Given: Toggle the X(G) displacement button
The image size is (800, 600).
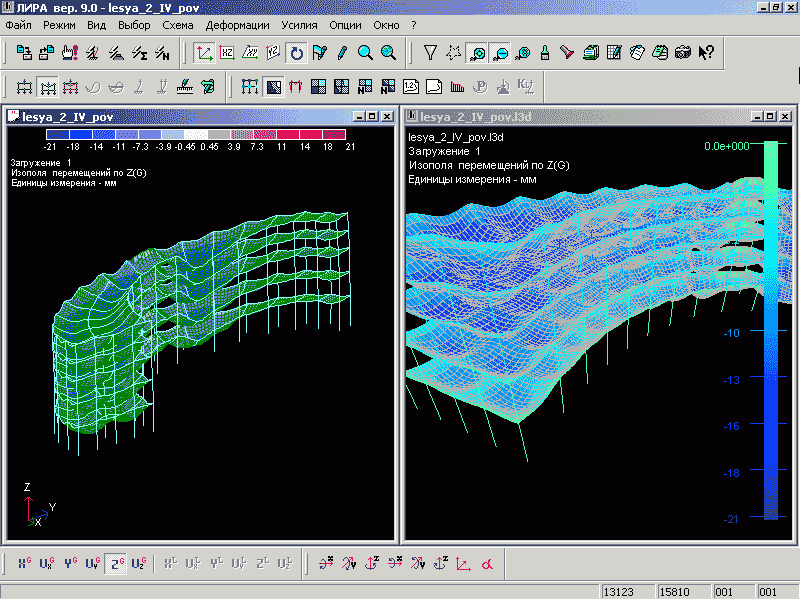Looking at the screenshot, I should click(25, 563).
